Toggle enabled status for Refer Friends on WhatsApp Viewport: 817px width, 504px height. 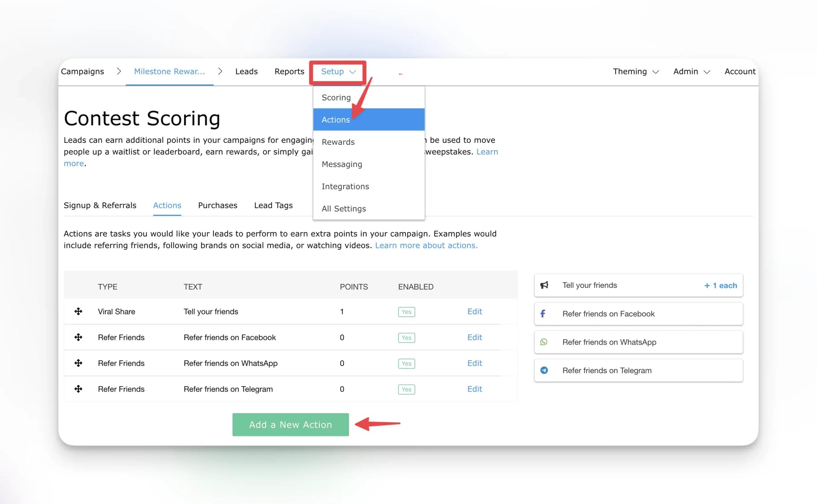(406, 363)
